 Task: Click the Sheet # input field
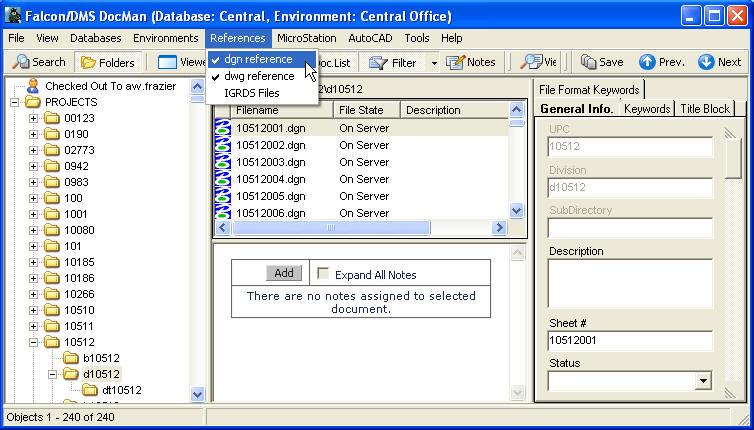(x=630, y=341)
